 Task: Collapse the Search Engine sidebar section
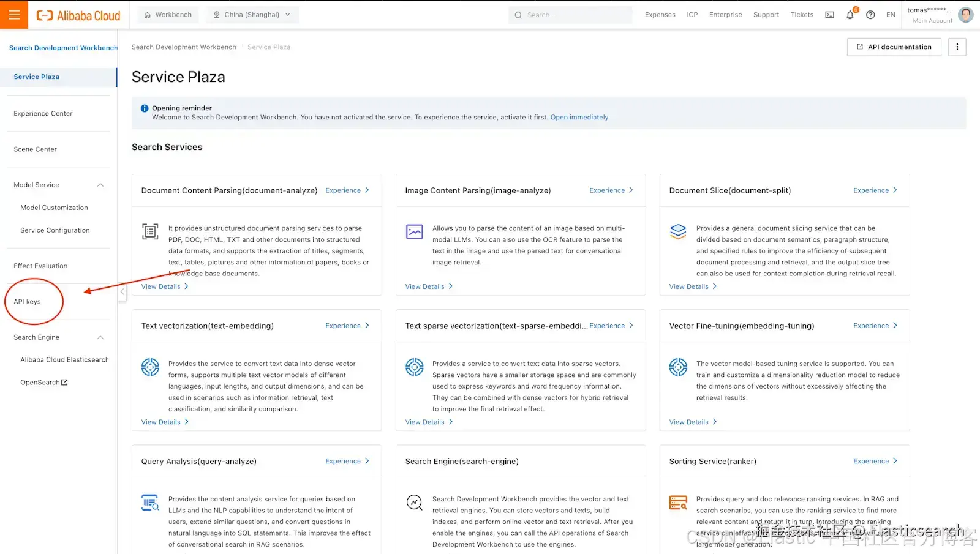tap(100, 337)
